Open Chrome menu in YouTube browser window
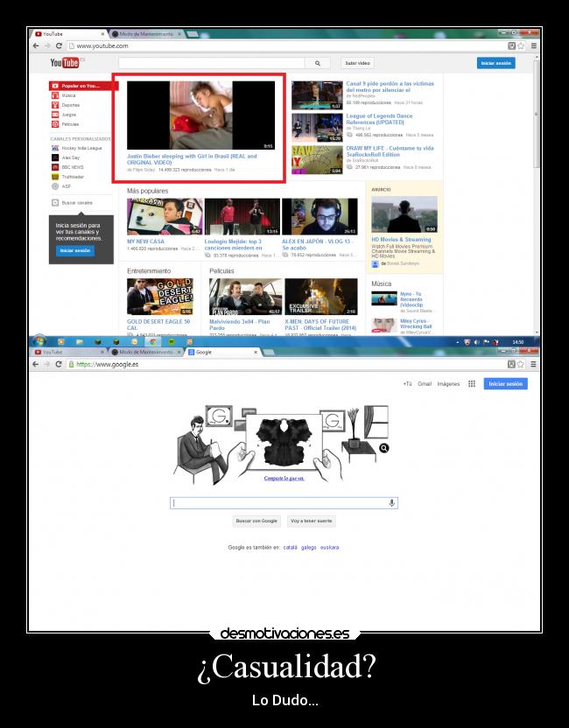Viewport: 569px width, 728px height. (534, 46)
